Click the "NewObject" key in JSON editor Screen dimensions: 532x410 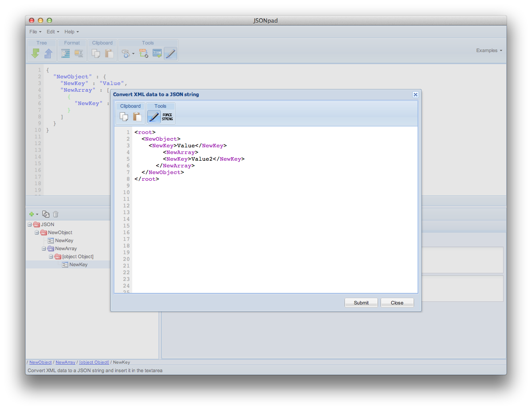[x=72, y=77]
